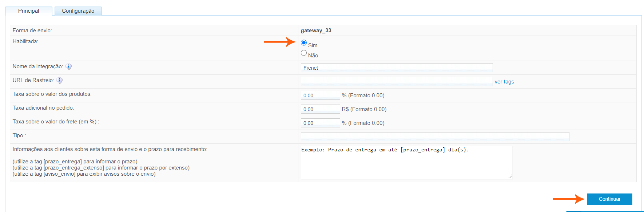The width and height of the screenshot is (644, 212).
Task: Open the info icon beside URL de Rastreio
Action: (x=59, y=81)
